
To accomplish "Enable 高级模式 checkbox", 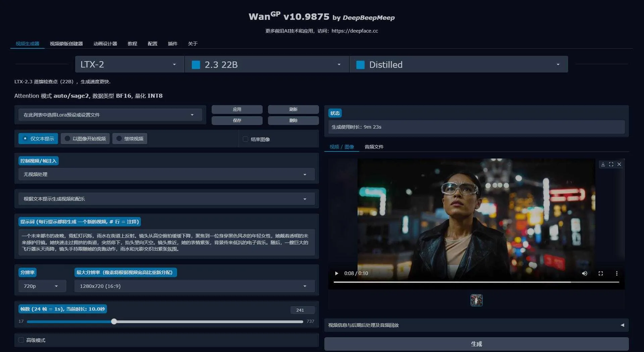I will tap(21, 340).
